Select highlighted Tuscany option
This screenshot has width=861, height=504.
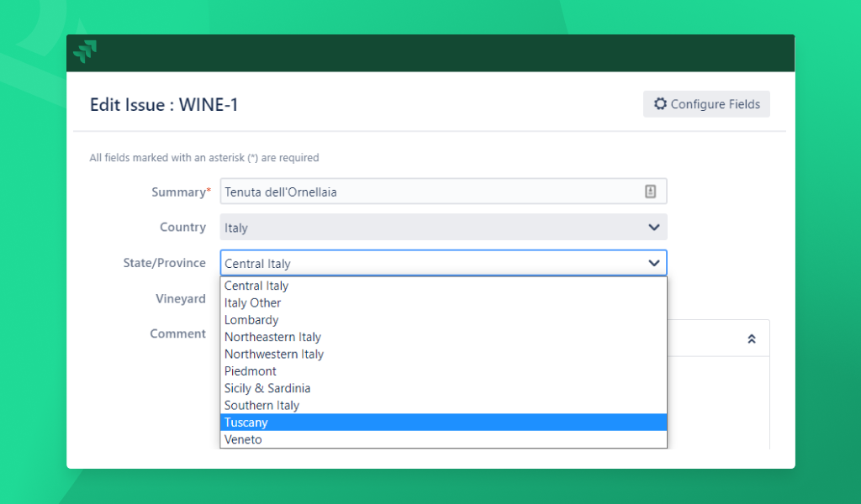tap(443, 423)
